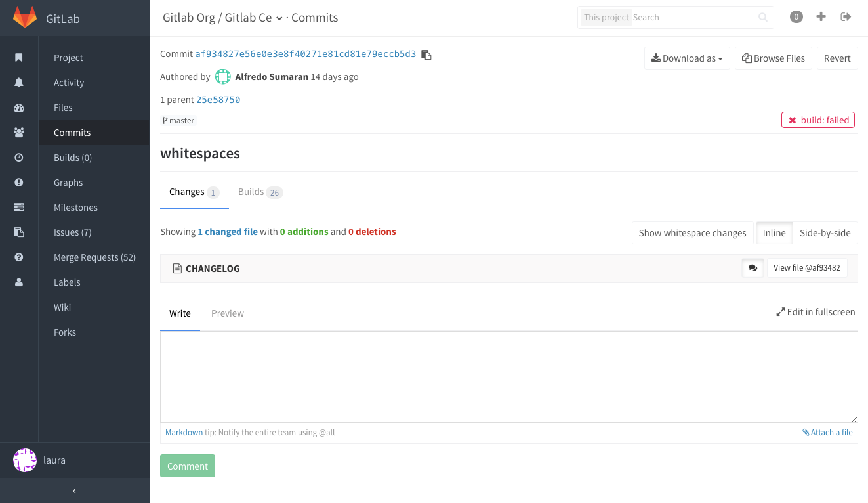Screen dimensions: 868x503
Task: Click the sign out icon top right
Action: [846, 16]
